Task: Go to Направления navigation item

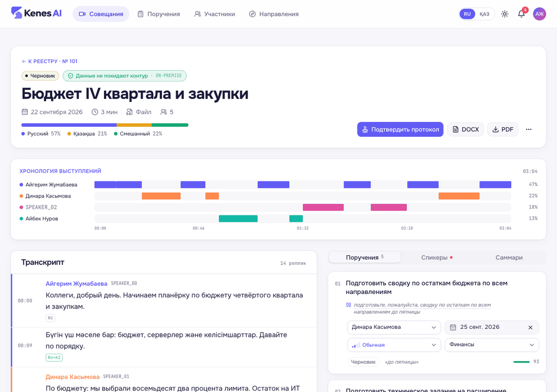Action: point(274,14)
